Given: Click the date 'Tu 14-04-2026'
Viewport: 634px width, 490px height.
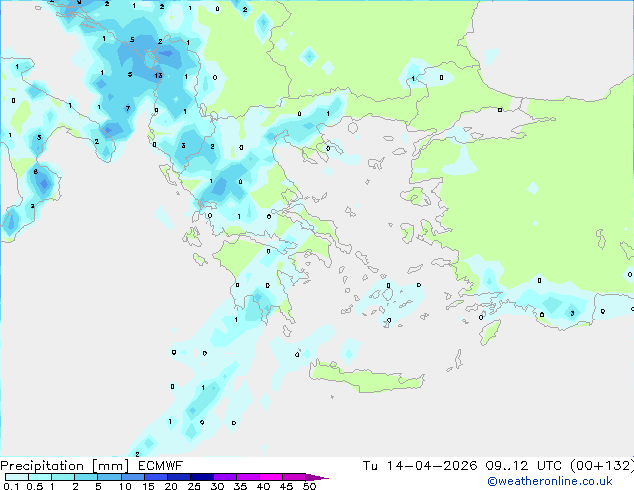Looking at the screenshot, I should tap(420, 466).
